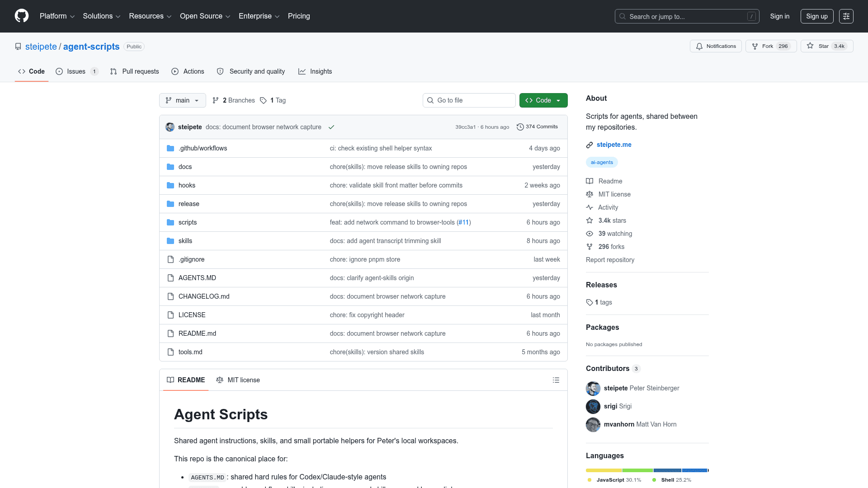Click the ai-agents topic tag
The image size is (868, 488).
(602, 162)
